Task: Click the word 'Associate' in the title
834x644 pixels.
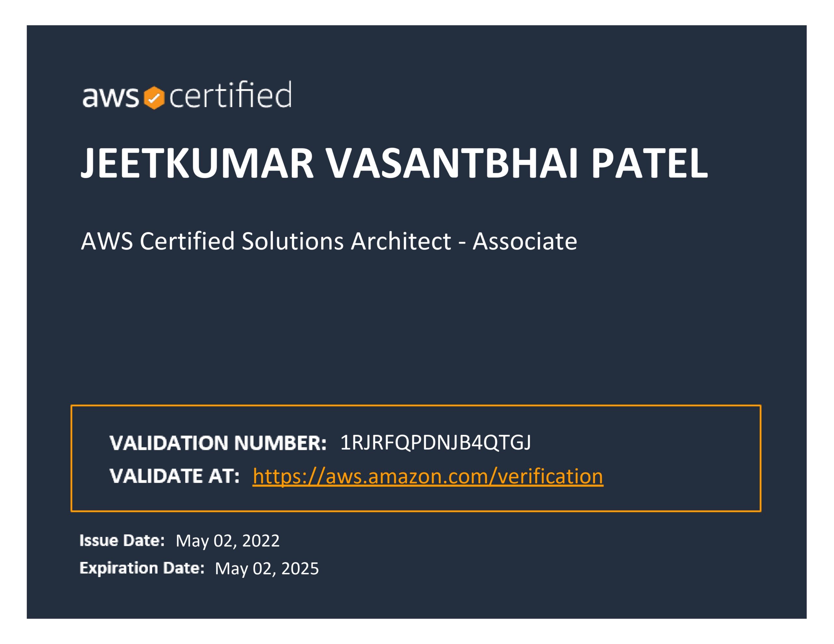Action: point(525,241)
